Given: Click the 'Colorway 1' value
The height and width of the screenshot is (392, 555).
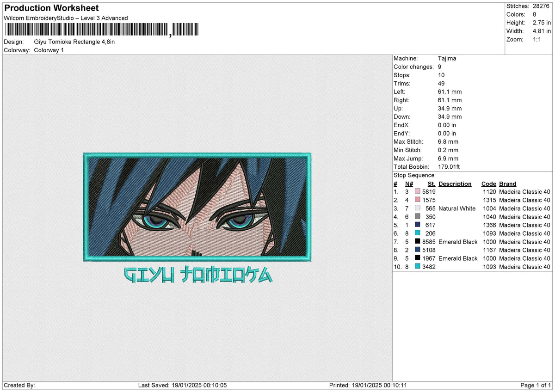Looking at the screenshot, I should click(49, 50).
